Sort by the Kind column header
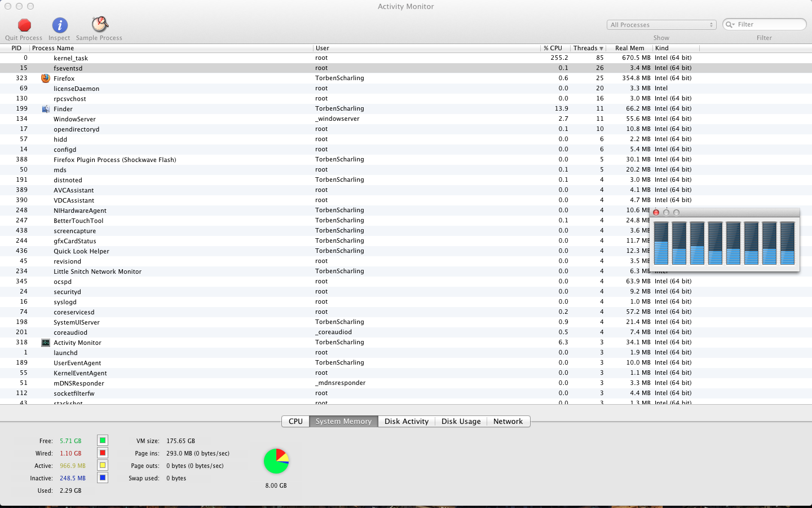This screenshot has width=812, height=508. (x=676, y=48)
